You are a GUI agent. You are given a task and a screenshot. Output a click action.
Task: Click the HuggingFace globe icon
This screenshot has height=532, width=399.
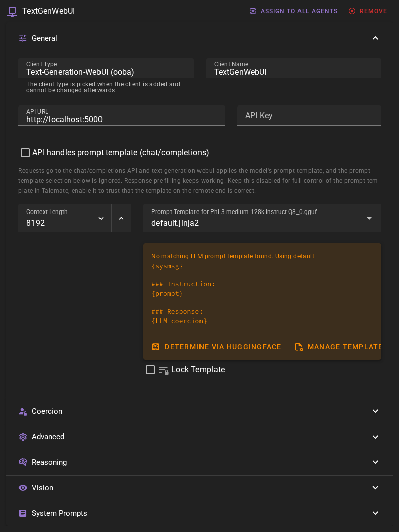point(155,347)
